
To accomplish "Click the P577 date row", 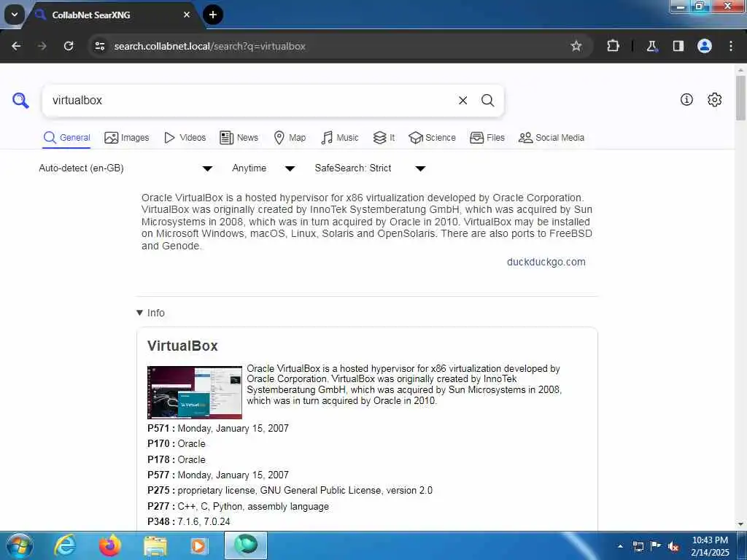I will pyautogui.click(x=217, y=475).
